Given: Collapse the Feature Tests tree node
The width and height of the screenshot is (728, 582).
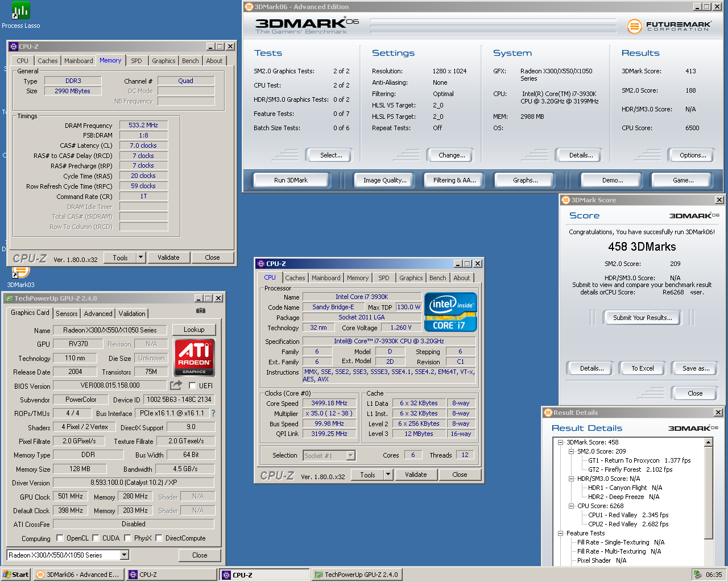Looking at the screenshot, I should pos(560,533).
